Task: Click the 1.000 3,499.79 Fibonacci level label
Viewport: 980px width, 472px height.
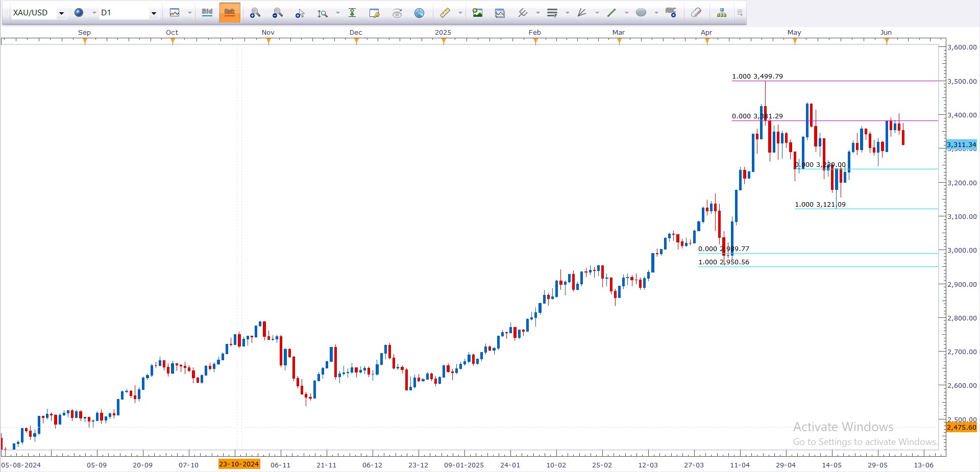Action: [x=757, y=77]
